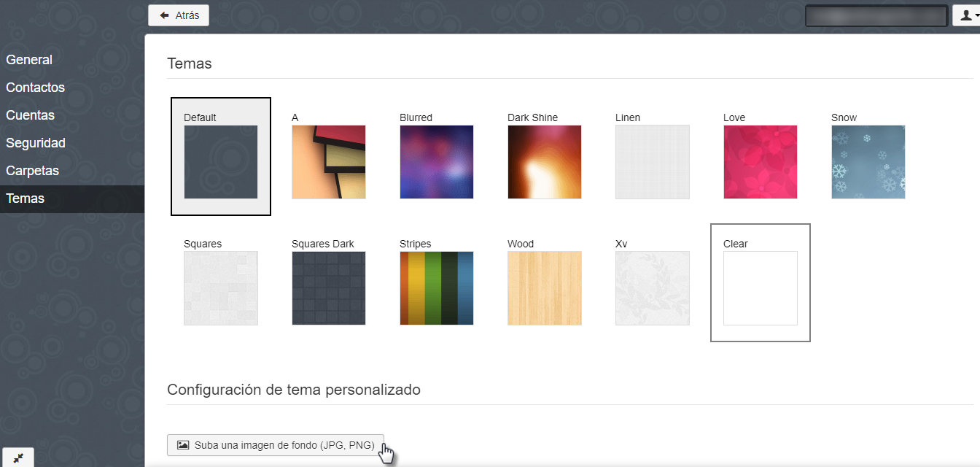Open Cuentas in the sidebar
The height and width of the screenshot is (467, 980).
coord(30,115)
